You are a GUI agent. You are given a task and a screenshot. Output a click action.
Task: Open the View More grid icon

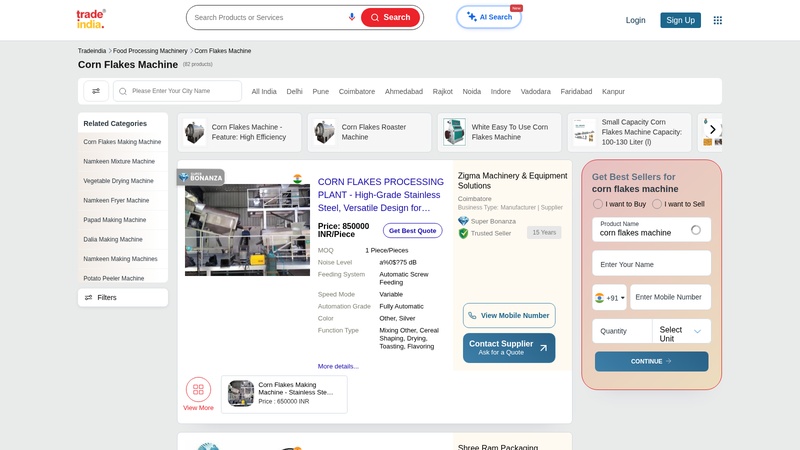point(198,389)
